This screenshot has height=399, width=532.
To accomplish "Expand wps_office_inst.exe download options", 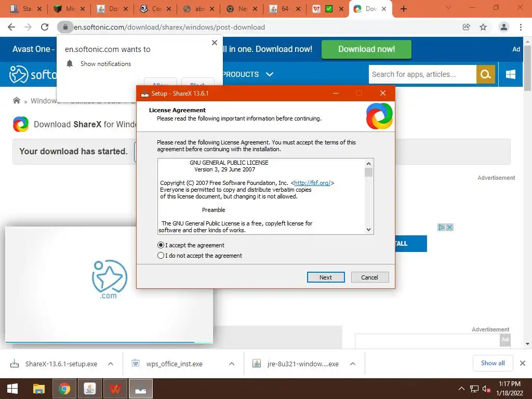I will (231, 364).
